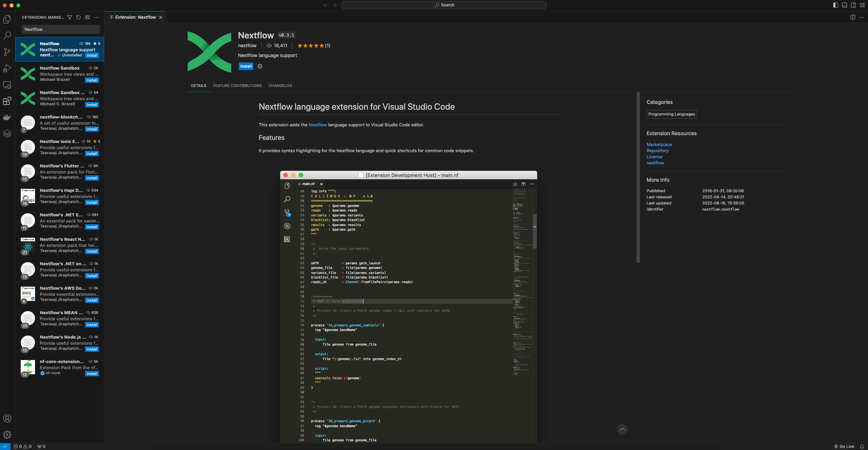Select the Extension: Nextflow editor tab
Screen dimensions: 868x450
pos(135,17)
